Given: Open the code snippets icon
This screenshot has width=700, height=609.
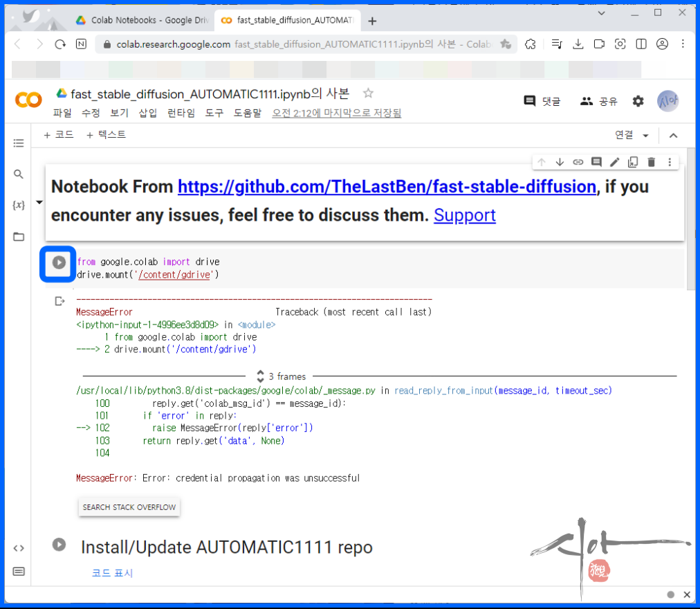Looking at the screenshot, I should click(18, 548).
